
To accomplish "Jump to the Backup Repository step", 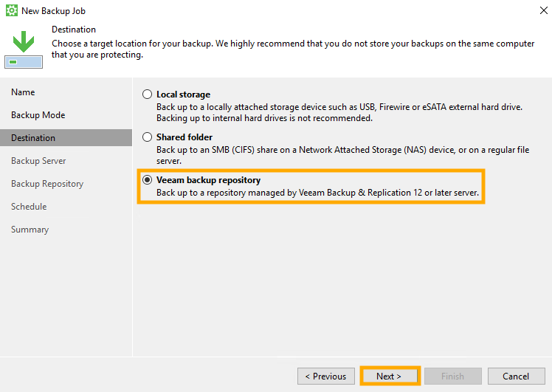I will [x=47, y=184].
